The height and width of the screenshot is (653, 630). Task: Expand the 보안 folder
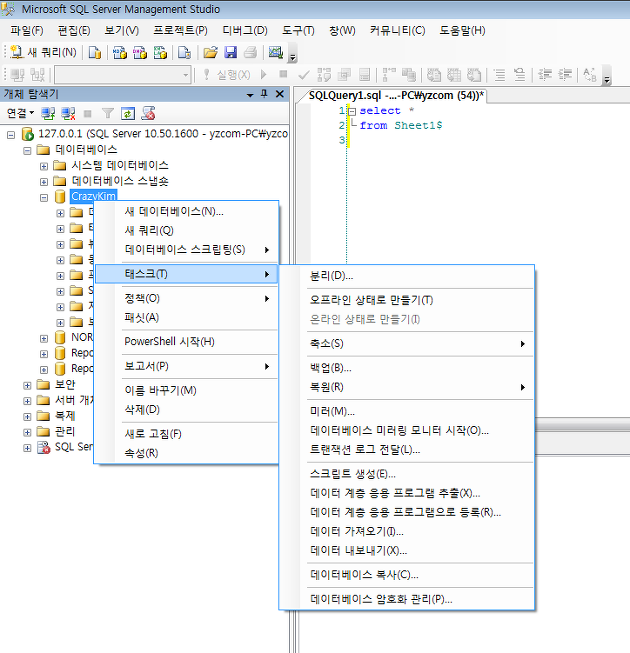point(27,386)
